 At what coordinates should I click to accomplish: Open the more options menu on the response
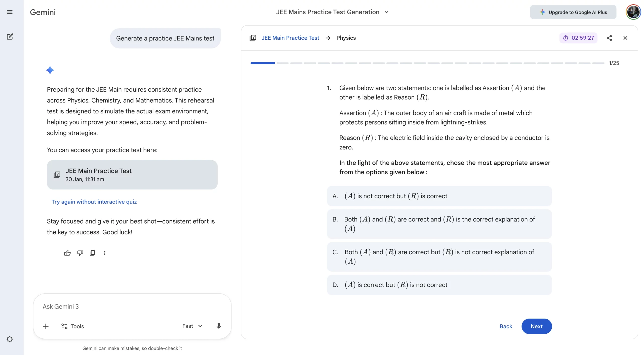pos(105,253)
